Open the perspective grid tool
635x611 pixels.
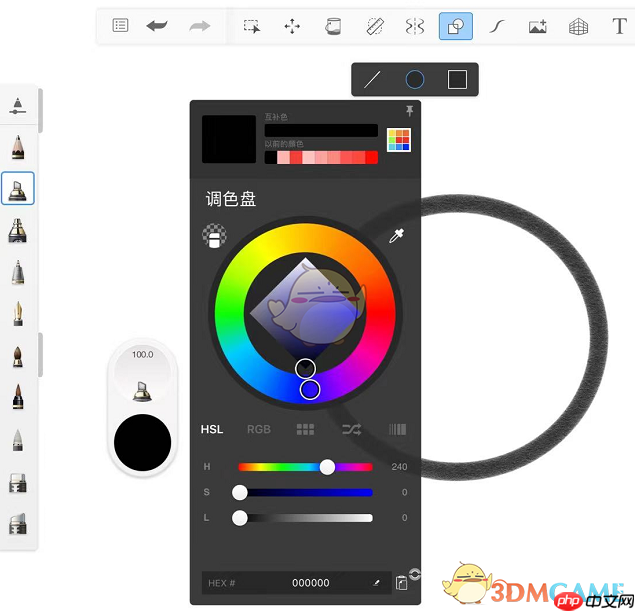(x=578, y=27)
